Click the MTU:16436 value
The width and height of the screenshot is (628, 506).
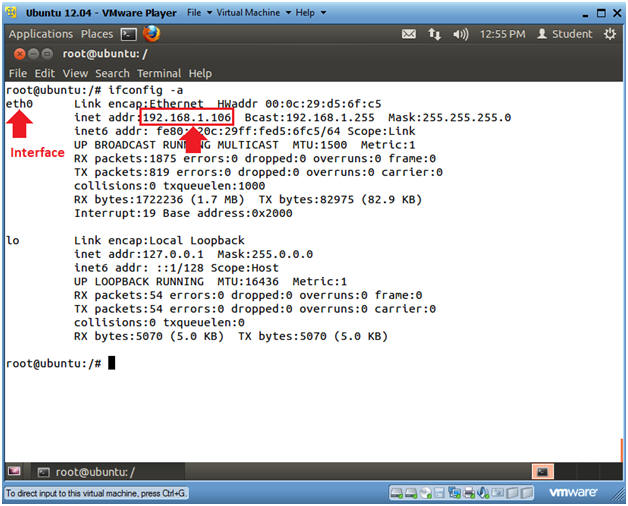point(248,281)
